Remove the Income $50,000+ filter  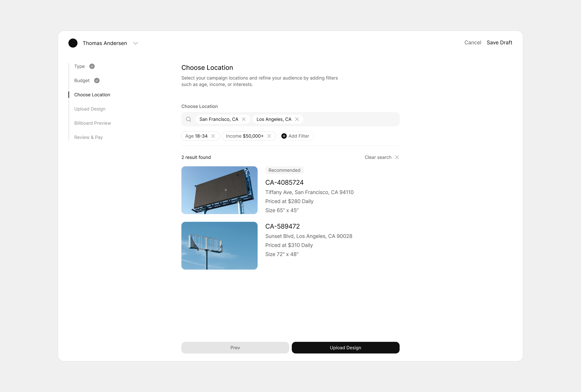click(269, 136)
